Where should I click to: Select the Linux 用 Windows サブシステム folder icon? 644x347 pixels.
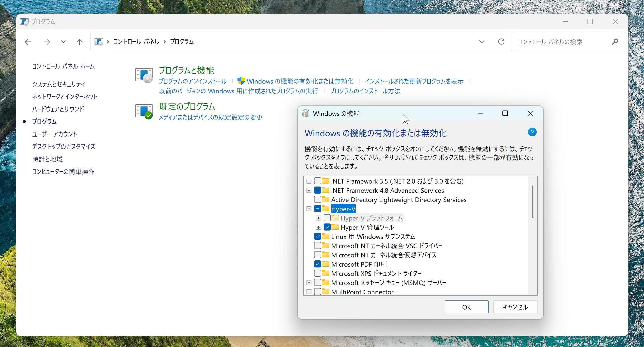326,236
